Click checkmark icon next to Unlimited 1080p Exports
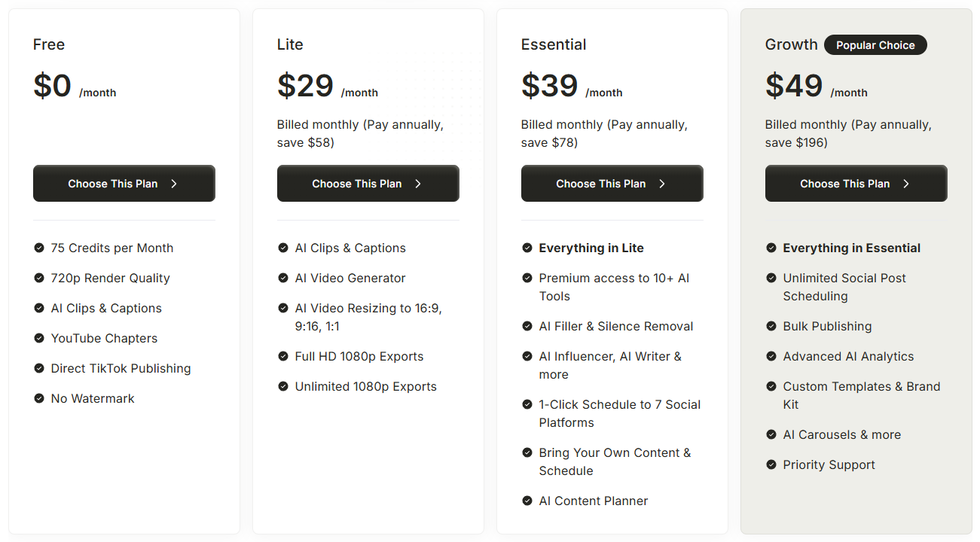Screen dimensions: 980x542 (x=283, y=386)
